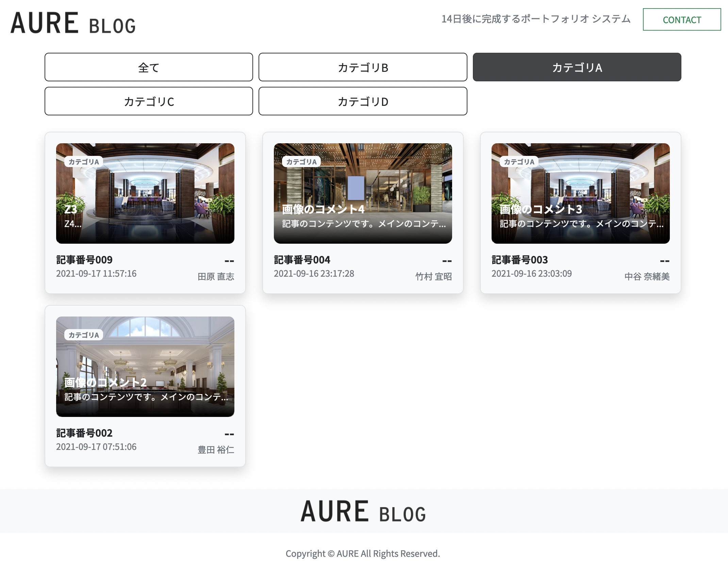Click the 記事番号004 title link
Viewport: 728px width, 567px height.
coord(302,260)
